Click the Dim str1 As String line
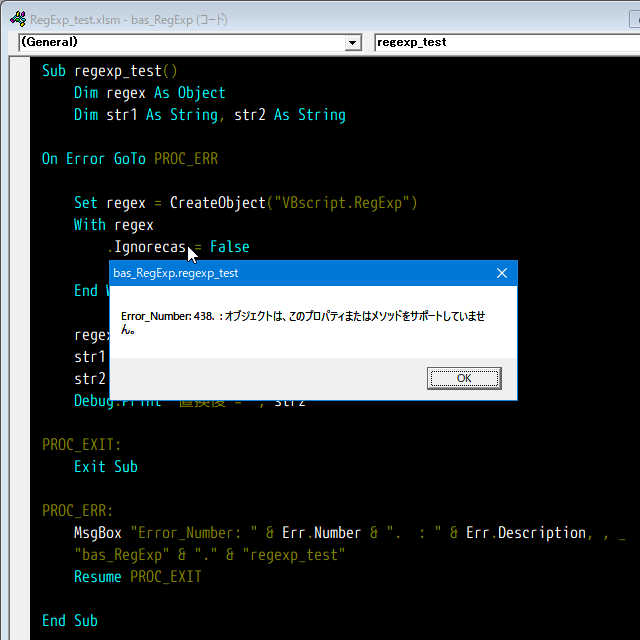Viewport: 640px width, 640px height. coord(209,115)
